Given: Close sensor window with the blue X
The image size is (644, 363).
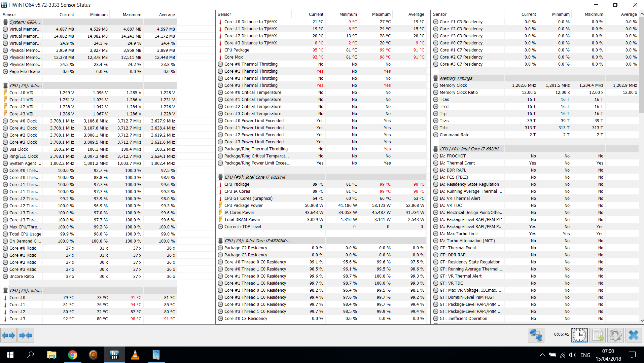Looking at the screenshot, I should [x=634, y=335].
